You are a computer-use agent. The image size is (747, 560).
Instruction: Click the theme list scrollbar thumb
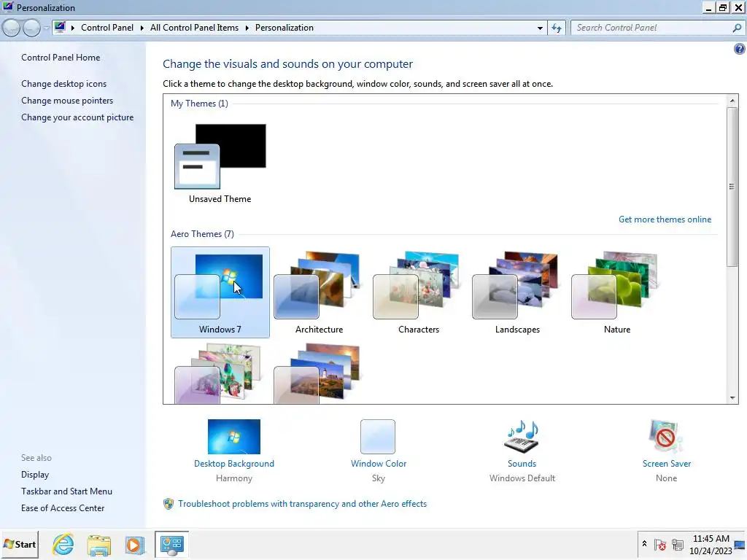[732, 187]
